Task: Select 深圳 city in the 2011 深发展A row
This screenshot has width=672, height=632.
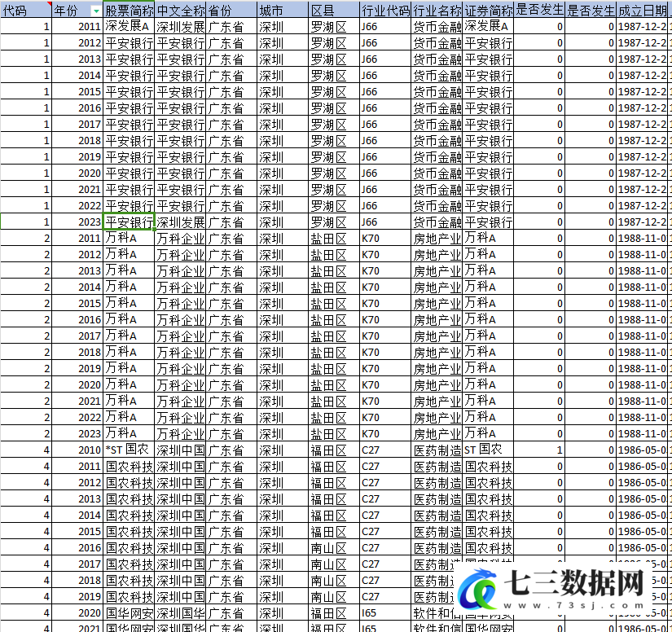Action: (x=283, y=27)
